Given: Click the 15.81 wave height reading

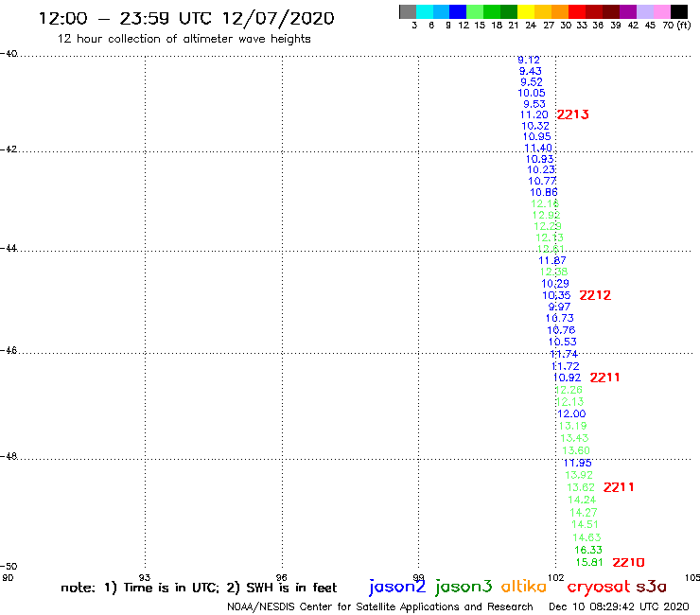Looking at the screenshot, I should pyautogui.click(x=589, y=562).
